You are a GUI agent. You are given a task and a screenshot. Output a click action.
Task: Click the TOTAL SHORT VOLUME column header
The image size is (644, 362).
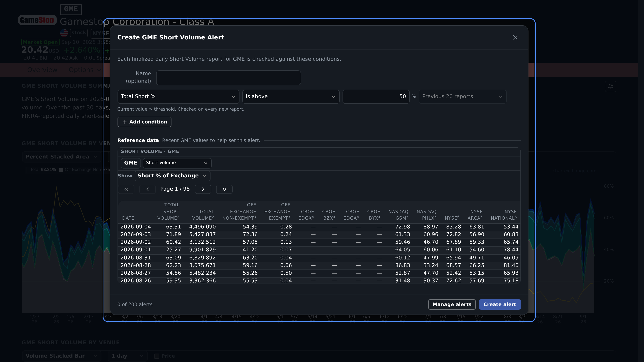tap(168, 211)
